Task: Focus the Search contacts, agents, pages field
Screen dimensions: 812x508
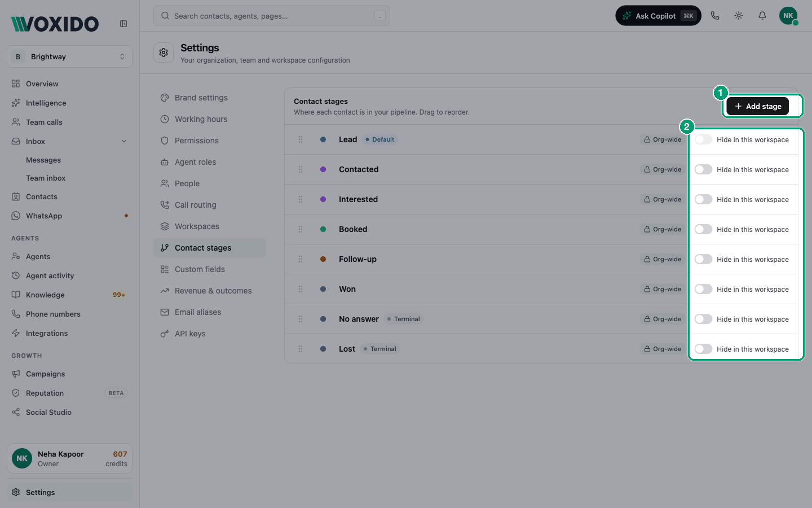Action: [x=272, y=16]
